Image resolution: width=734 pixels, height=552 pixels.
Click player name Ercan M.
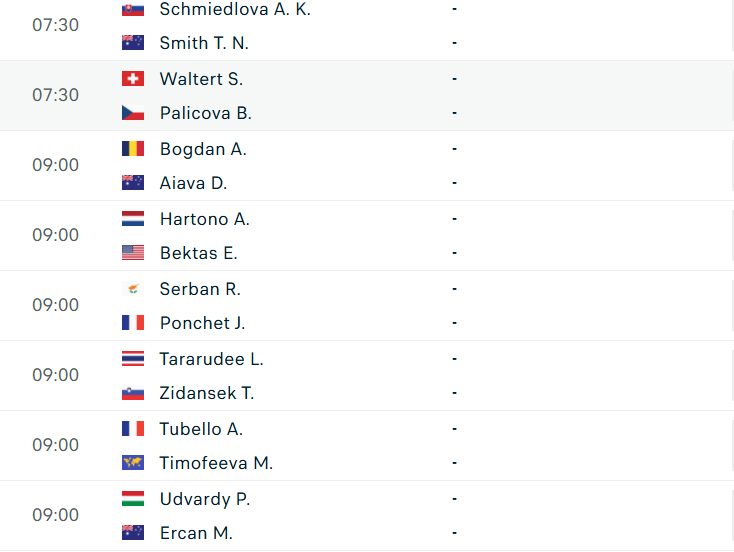(x=196, y=533)
